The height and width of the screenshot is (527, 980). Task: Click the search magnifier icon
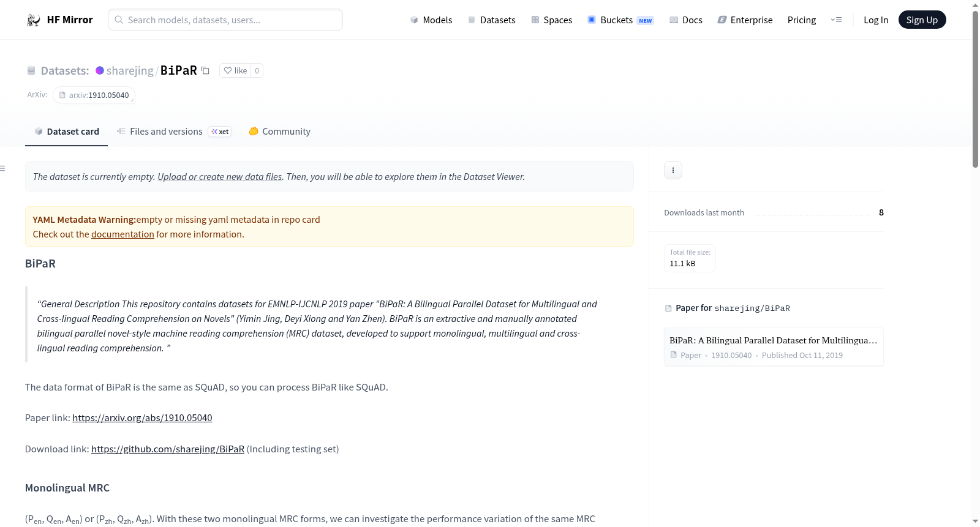(119, 20)
